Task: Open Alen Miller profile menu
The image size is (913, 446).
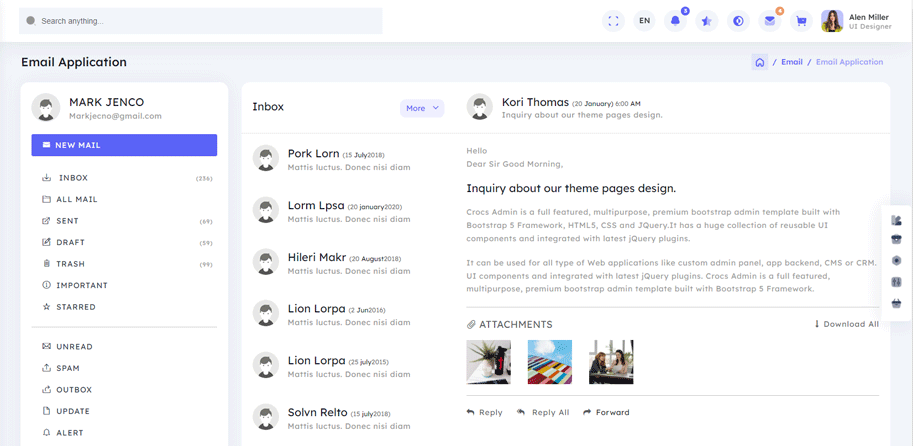Action: pos(856,21)
